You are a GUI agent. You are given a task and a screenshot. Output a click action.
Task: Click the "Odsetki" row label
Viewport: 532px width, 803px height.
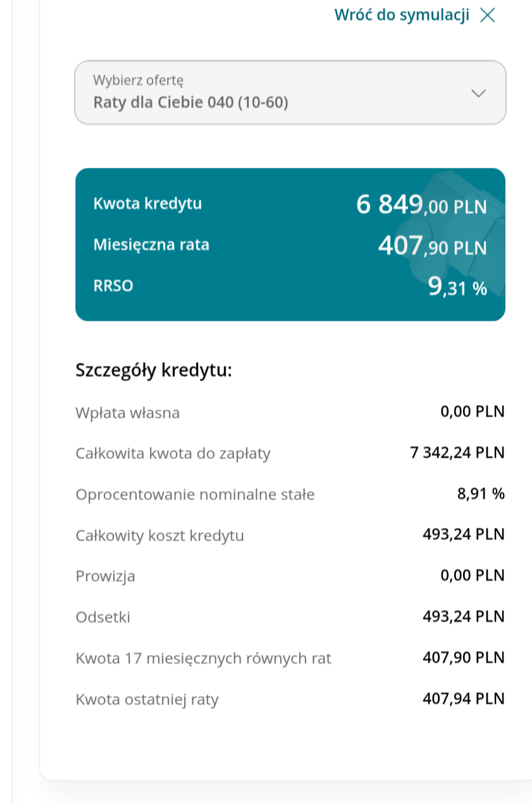(102, 618)
